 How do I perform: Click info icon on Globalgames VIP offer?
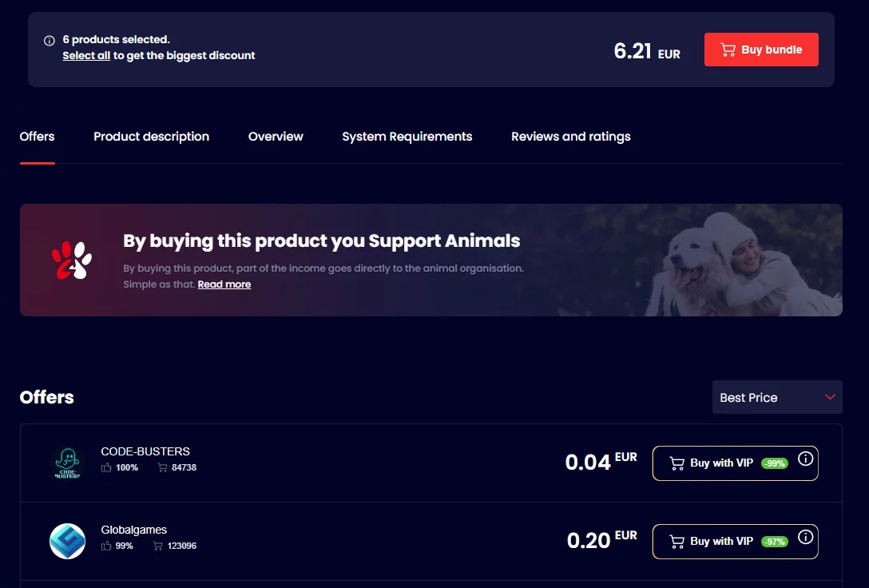805,537
